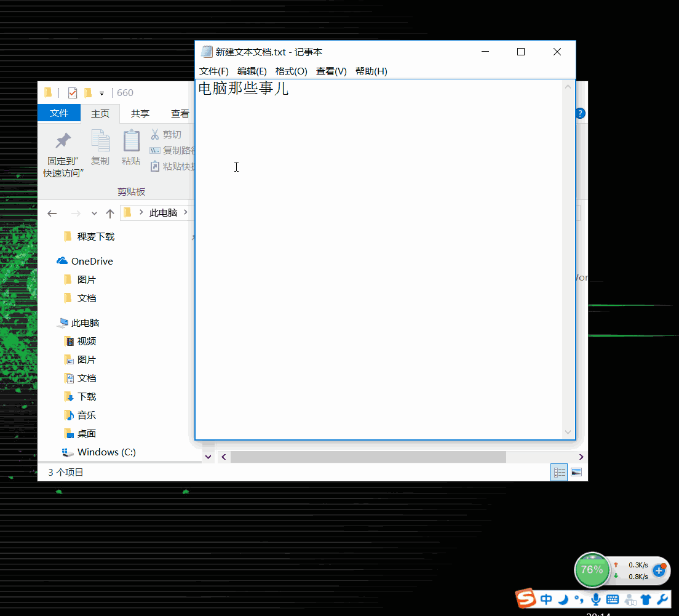Open Sogou voice input via microphone icon
The height and width of the screenshot is (616, 679).
(595, 599)
